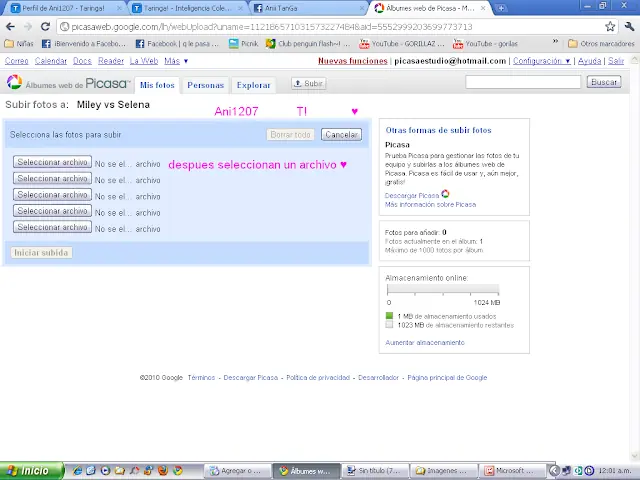Image resolution: width=640 pixels, height=480 pixels.
Task: Bookmark this page with the star icon
Action: point(610,27)
